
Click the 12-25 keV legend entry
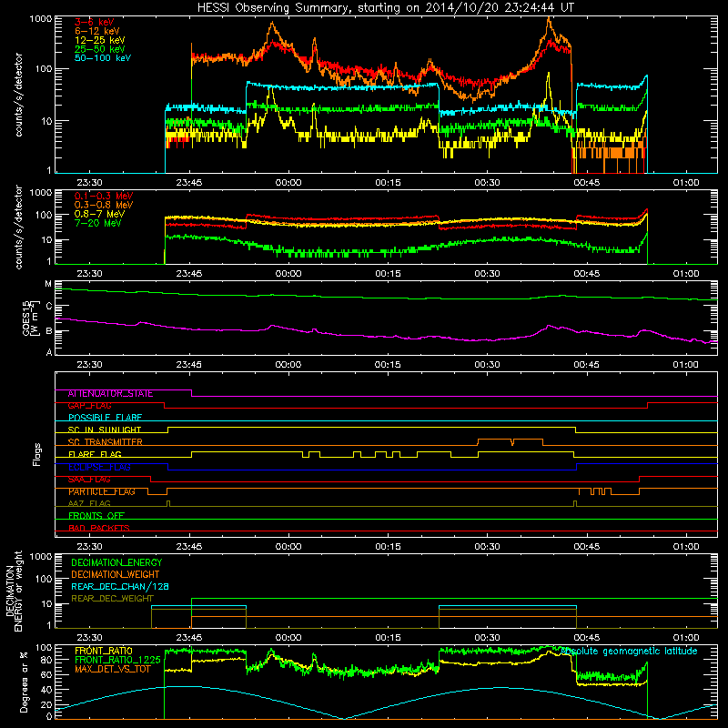coord(100,40)
